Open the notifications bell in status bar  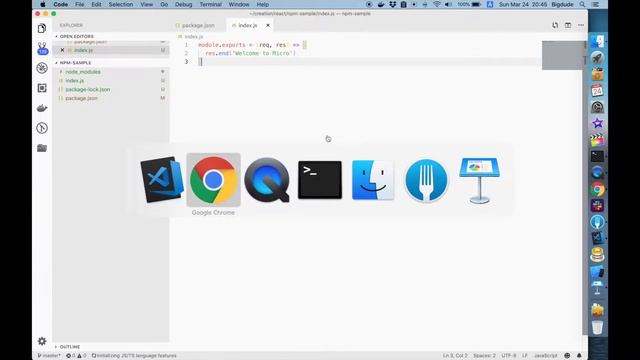[579, 356]
